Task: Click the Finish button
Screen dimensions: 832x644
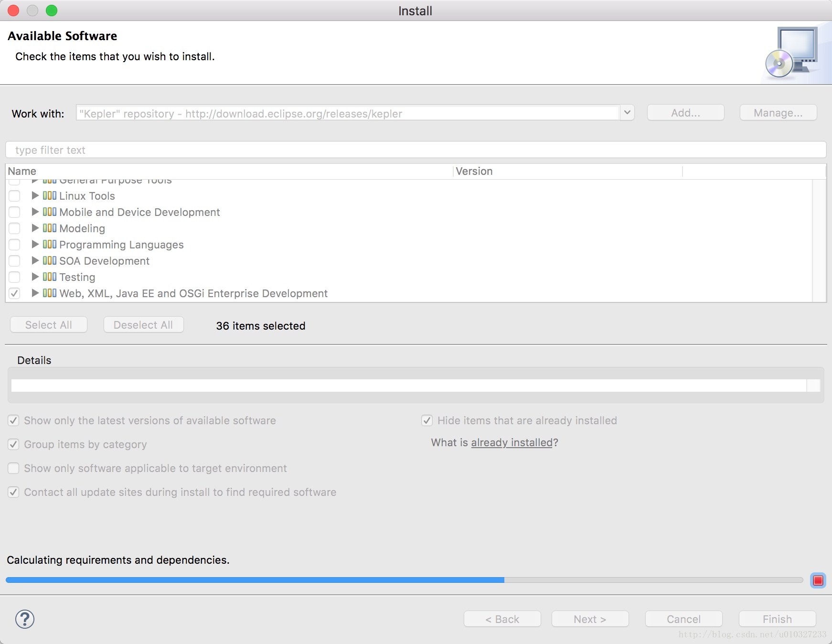Action: click(777, 619)
